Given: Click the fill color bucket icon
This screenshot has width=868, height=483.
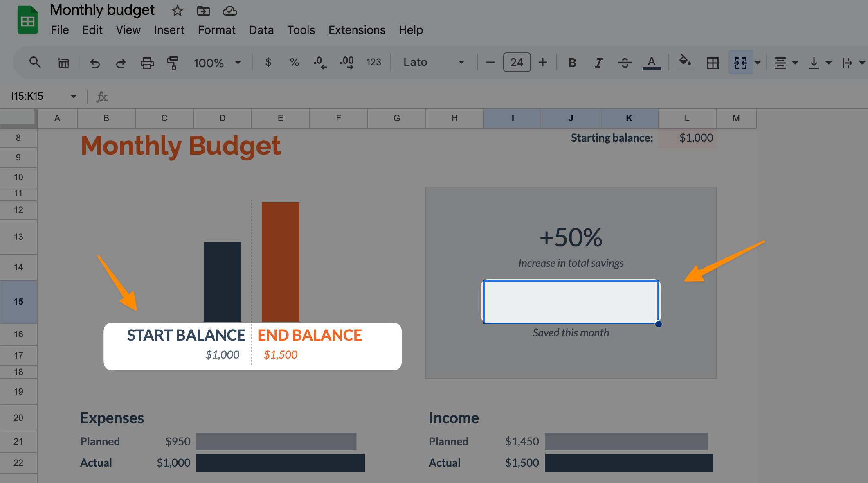Looking at the screenshot, I should coord(685,62).
